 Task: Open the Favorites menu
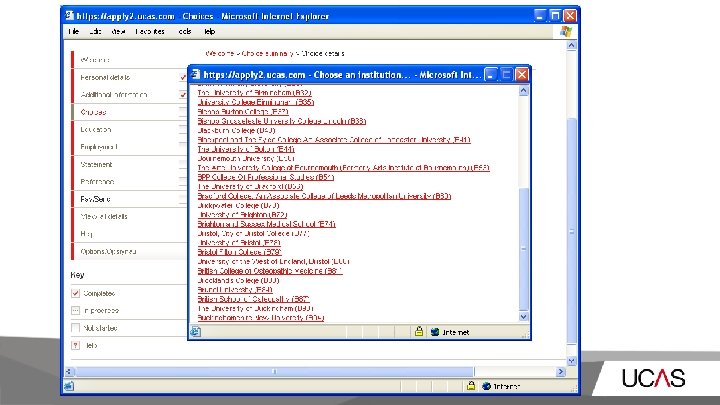(150, 31)
